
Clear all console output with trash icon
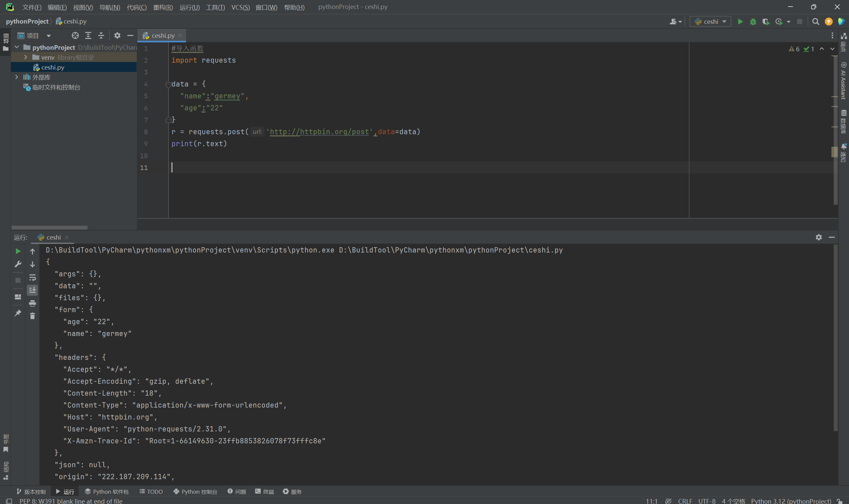pos(32,316)
